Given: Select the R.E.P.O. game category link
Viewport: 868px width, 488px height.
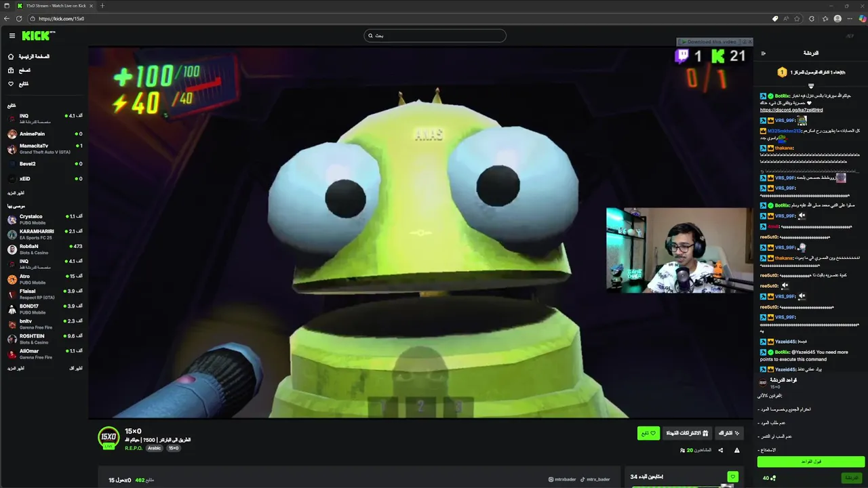Looking at the screenshot, I should (x=134, y=448).
